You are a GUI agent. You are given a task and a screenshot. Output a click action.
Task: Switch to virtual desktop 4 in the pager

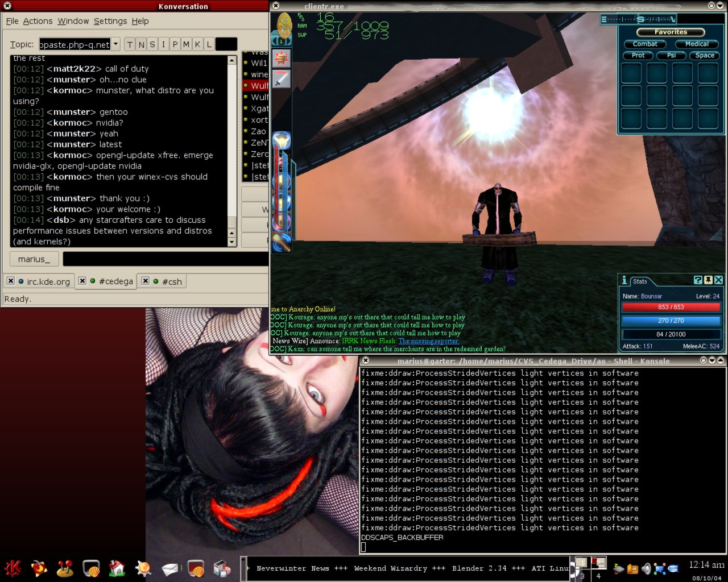coord(598,575)
